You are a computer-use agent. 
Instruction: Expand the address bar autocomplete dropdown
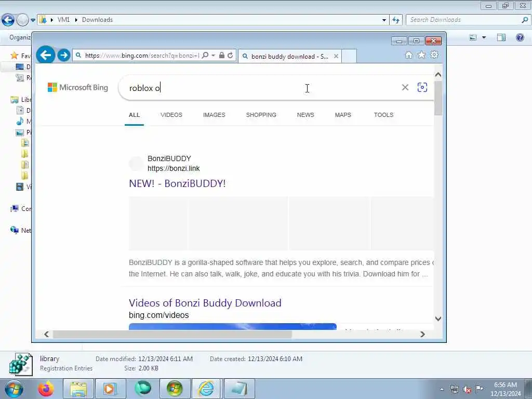[214, 55]
